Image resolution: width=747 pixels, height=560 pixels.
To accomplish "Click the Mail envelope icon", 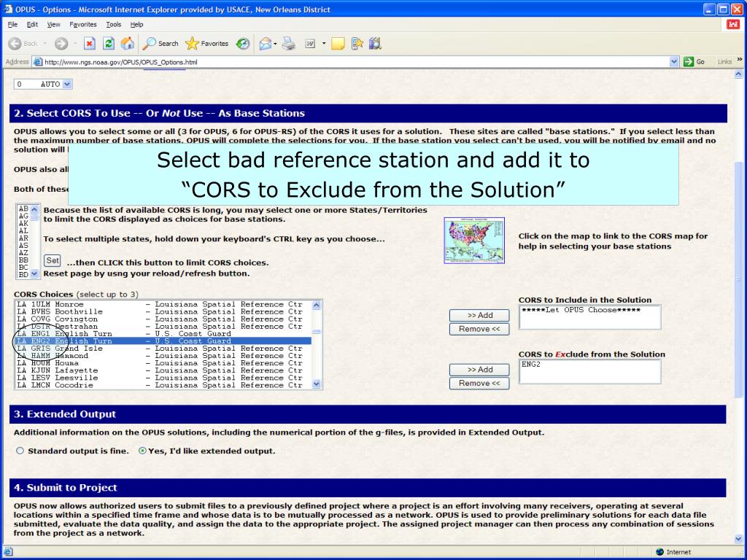I will (x=265, y=44).
